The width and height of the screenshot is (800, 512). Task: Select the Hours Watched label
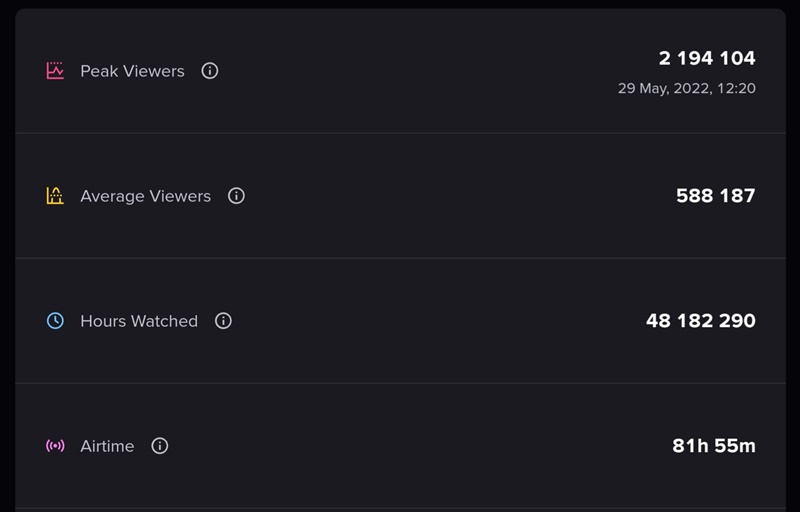click(x=139, y=321)
